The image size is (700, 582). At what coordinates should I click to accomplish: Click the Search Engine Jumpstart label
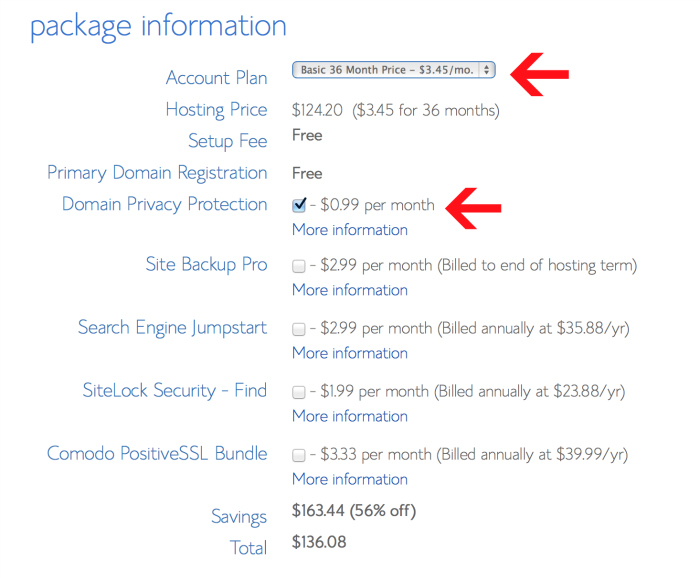click(x=172, y=328)
